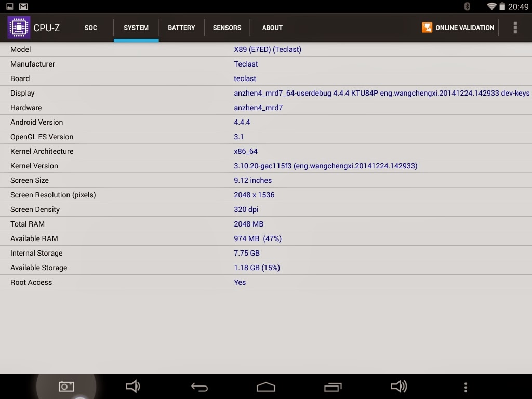Tap the Back arrow navigation icon
532x399 pixels.
199,387
